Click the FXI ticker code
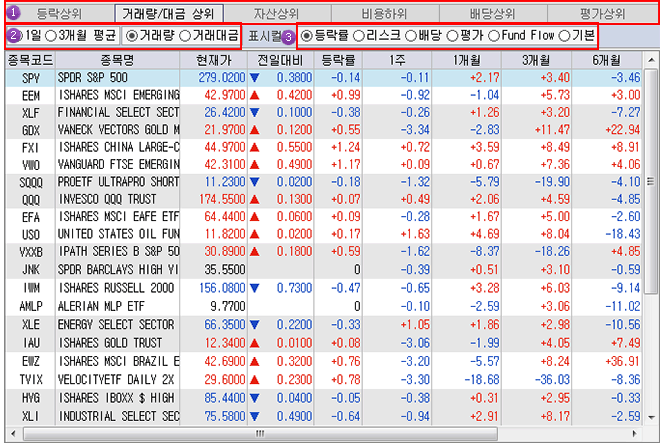The image size is (660, 443). tap(31, 148)
